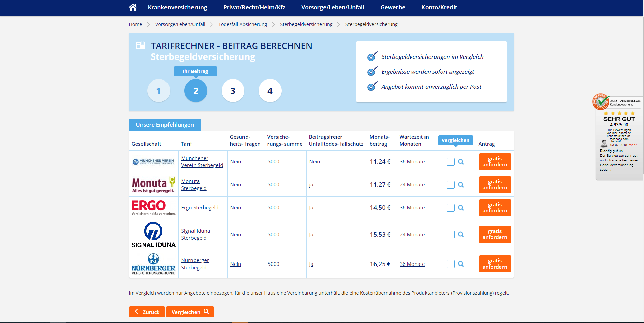Click the Ausgezeichnet.org seal badge
Screen dimensions: 644x323
pos(601,102)
